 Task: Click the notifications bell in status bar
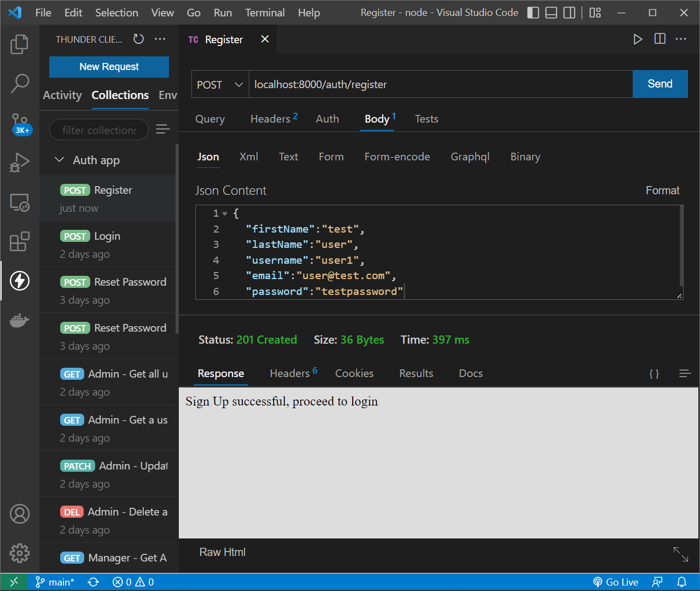681,582
